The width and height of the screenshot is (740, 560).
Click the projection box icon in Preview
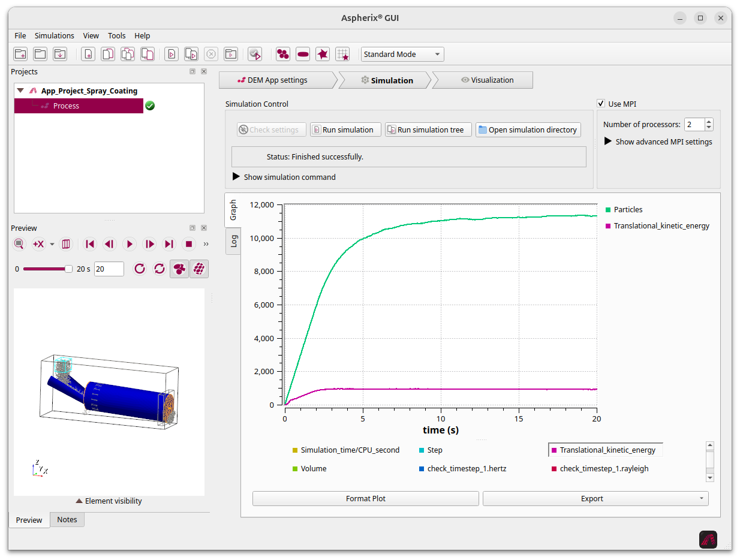point(67,244)
